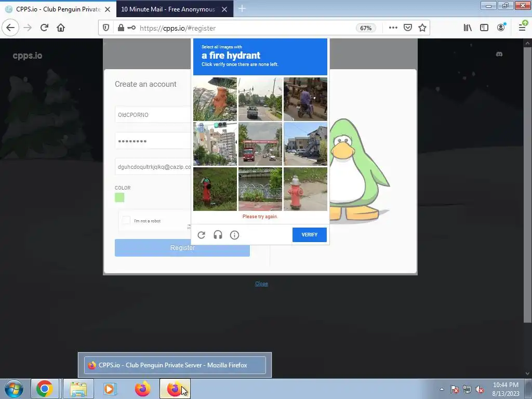Image resolution: width=532 pixels, height=399 pixels.
Task: Show hidden tray icons arrow
Action: pyautogui.click(x=442, y=389)
